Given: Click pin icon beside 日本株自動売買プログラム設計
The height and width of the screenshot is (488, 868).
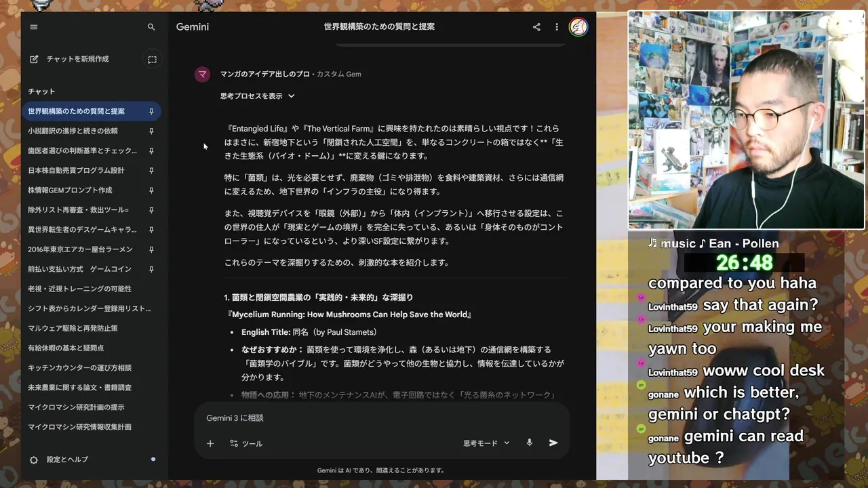Looking at the screenshot, I should (151, 170).
